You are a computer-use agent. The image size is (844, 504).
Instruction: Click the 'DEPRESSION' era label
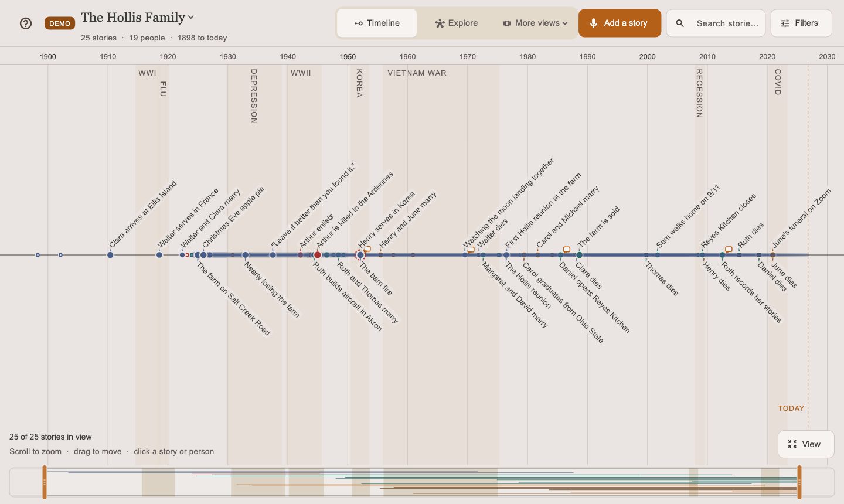(x=254, y=96)
